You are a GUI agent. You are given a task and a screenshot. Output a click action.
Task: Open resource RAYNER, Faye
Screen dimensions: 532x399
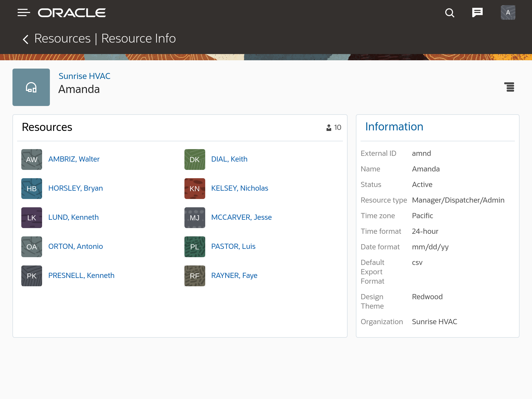point(234,275)
